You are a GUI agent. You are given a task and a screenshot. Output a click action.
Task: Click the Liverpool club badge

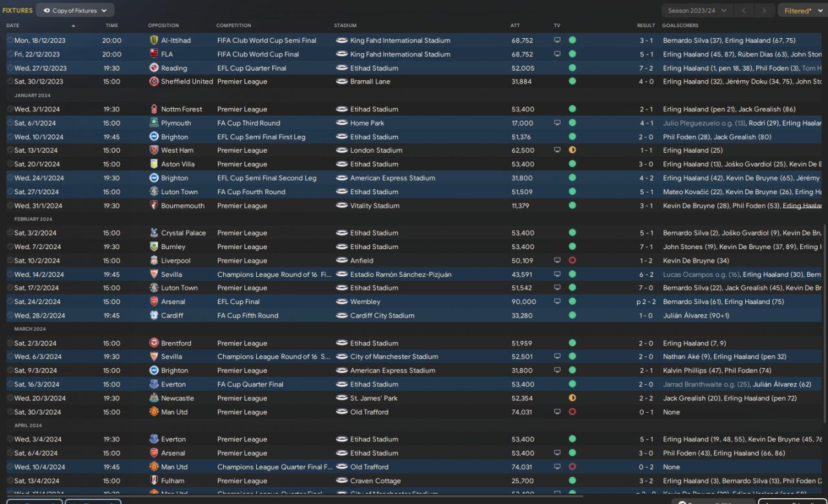click(154, 261)
